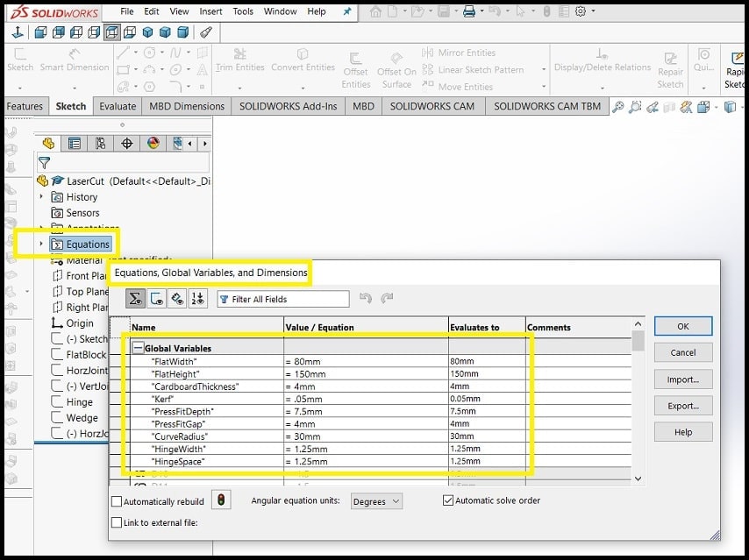
Task: Check the Link to external file box
Action: 117,522
